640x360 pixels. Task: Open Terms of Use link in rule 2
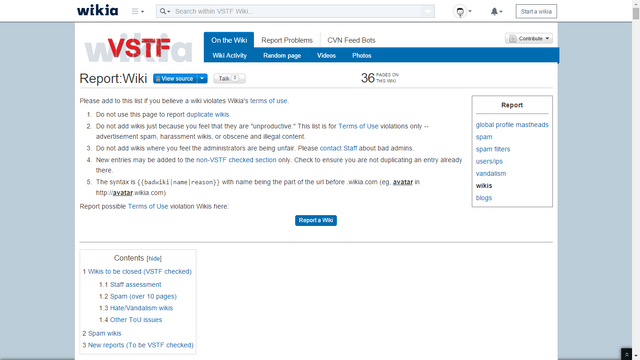358,127
